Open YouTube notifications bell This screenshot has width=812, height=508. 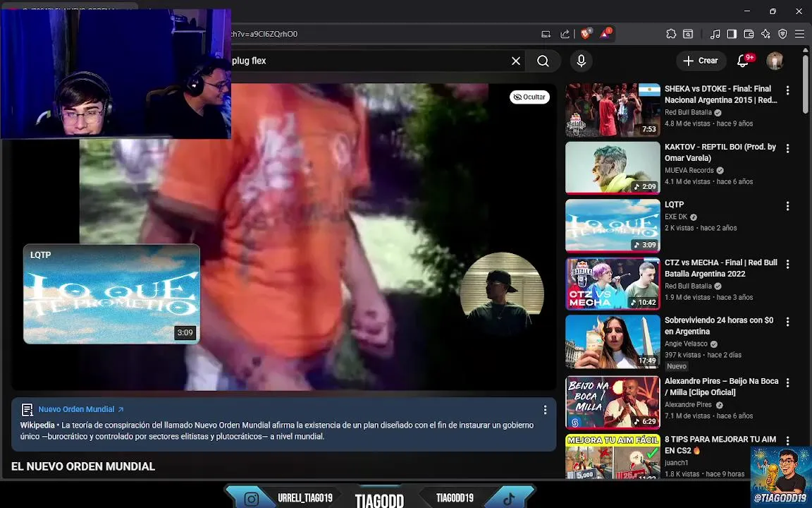click(743, 61)
